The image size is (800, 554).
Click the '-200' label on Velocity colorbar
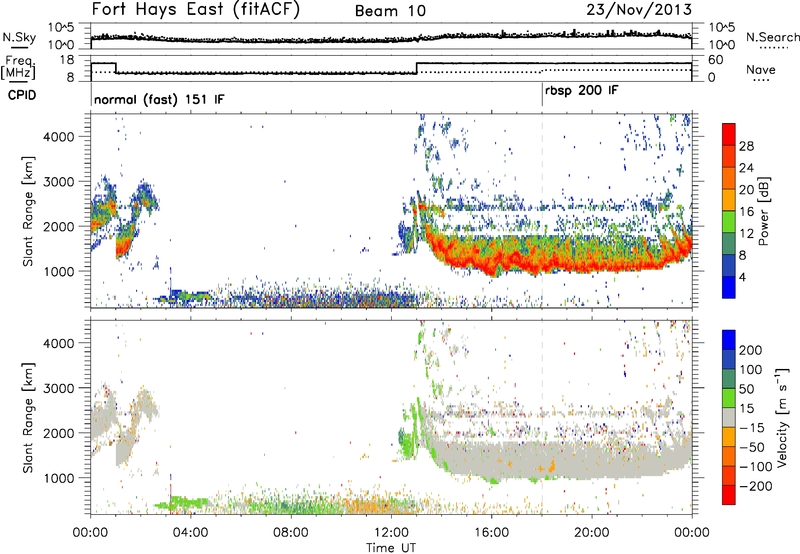click(x=756, y=486)
